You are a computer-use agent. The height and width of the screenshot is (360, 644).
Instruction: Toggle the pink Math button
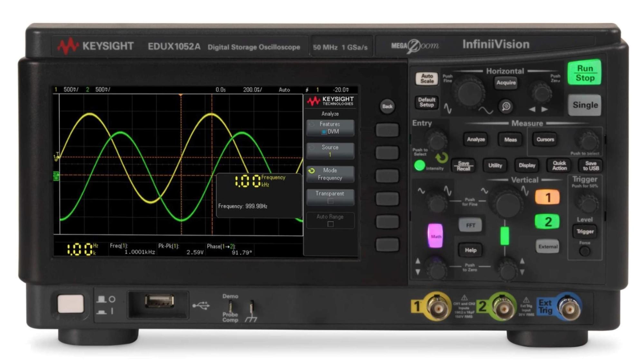click(435, 236)
